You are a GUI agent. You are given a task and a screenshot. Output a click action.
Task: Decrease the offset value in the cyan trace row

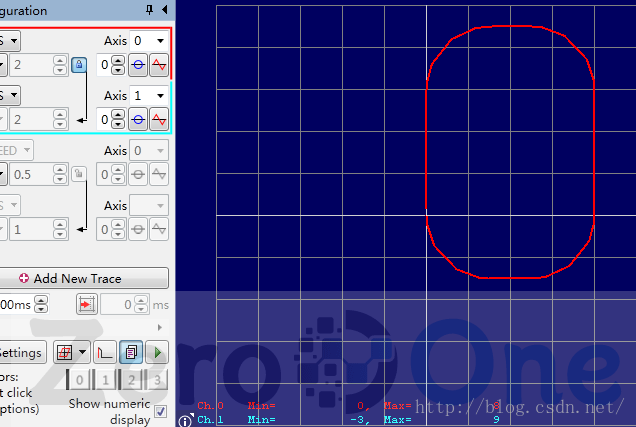[x=118, y=124]
